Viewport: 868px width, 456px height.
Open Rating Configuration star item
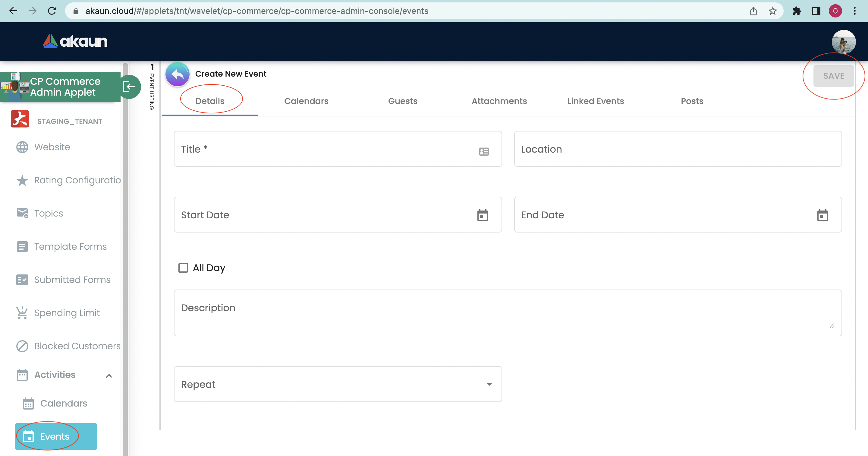[x=22, y=180]
